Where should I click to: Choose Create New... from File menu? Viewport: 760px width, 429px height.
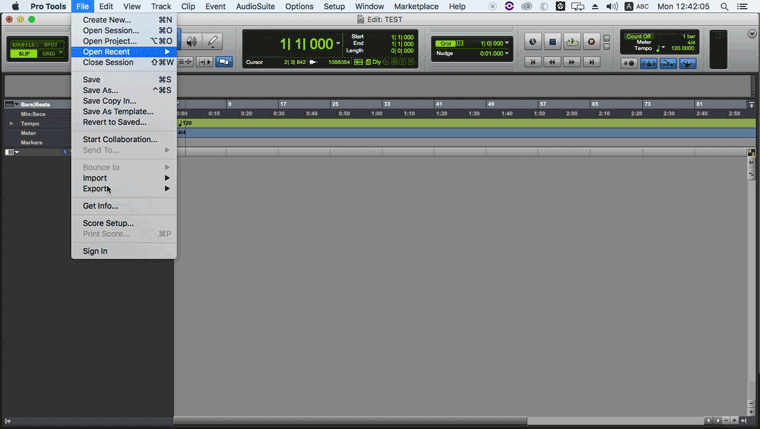click(124, 20)
